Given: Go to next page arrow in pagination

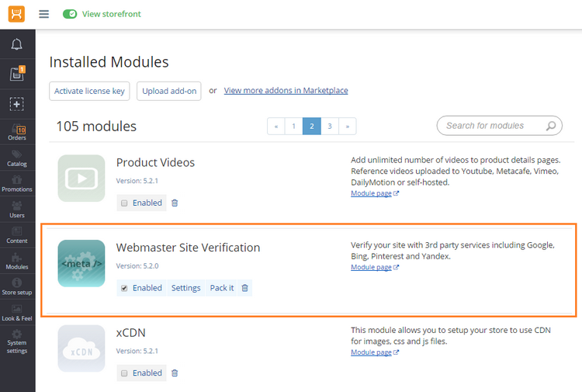Looking at the screenshot, I should [x=348, y=127].
